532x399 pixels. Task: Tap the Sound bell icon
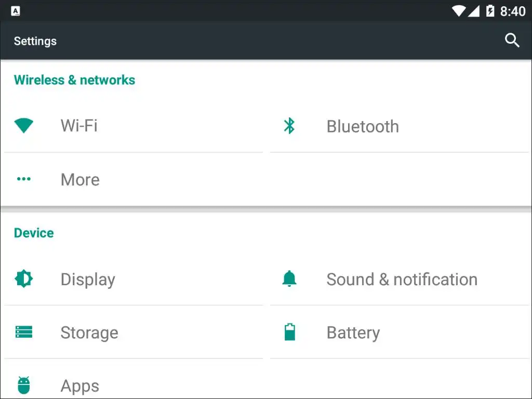tap(289, 279)
